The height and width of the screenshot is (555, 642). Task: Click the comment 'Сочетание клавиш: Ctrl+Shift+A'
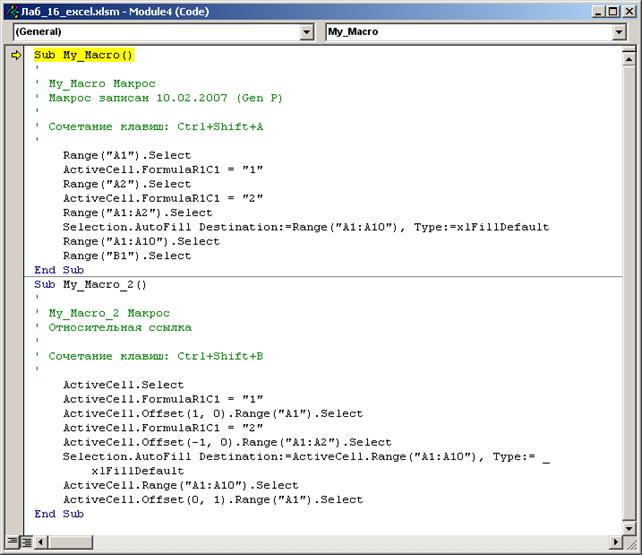coord(156,127)
